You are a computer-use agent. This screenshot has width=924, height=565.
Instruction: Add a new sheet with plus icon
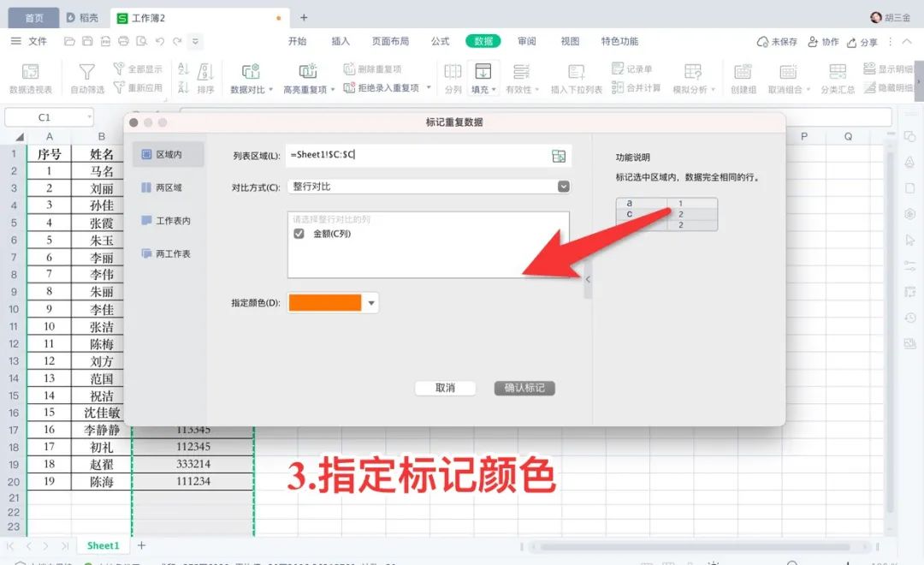click(141, 545)
